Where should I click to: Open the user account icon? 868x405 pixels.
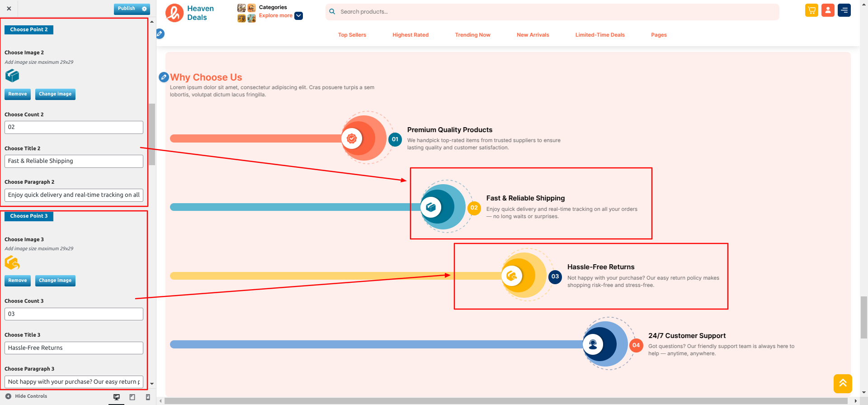pyautogui.click(x=828, y=10)
